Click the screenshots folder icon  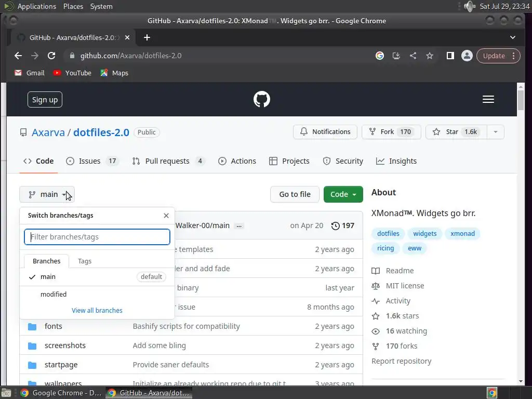32,345
